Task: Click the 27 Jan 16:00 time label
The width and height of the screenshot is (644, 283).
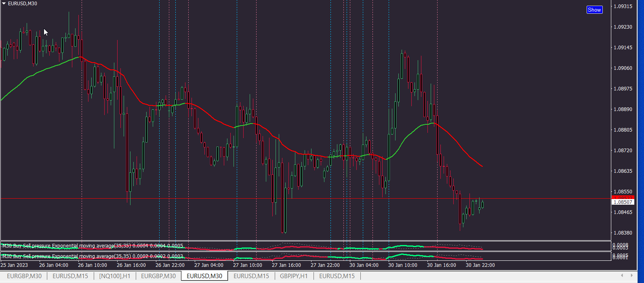Action: click(x=286, y=265)
